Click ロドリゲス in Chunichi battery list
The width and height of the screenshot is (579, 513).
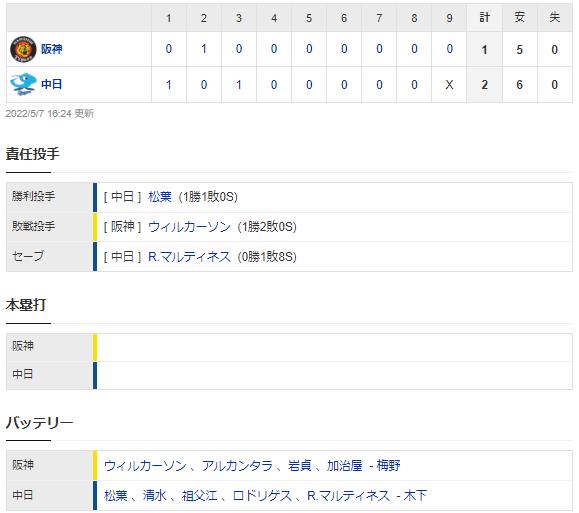(263, 496)
